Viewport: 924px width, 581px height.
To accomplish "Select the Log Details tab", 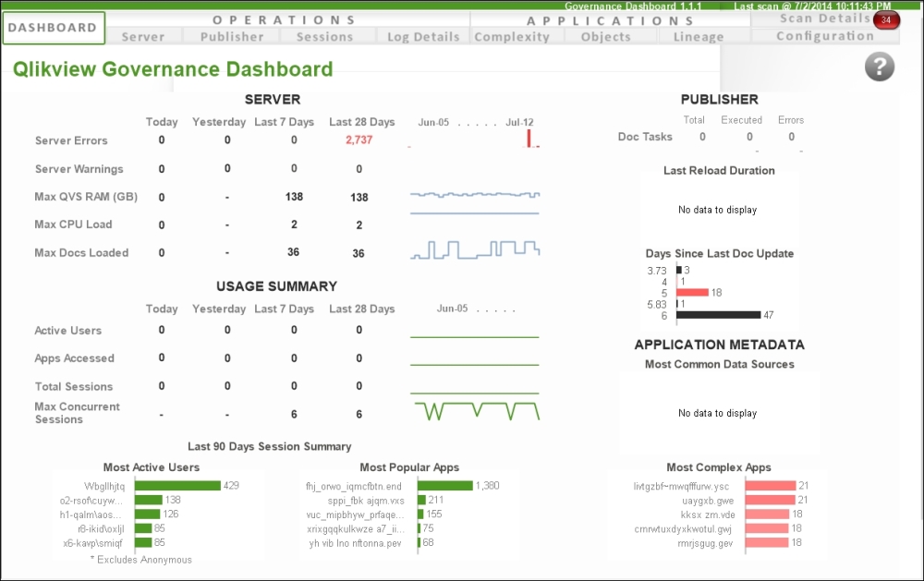I will (423, 37).
